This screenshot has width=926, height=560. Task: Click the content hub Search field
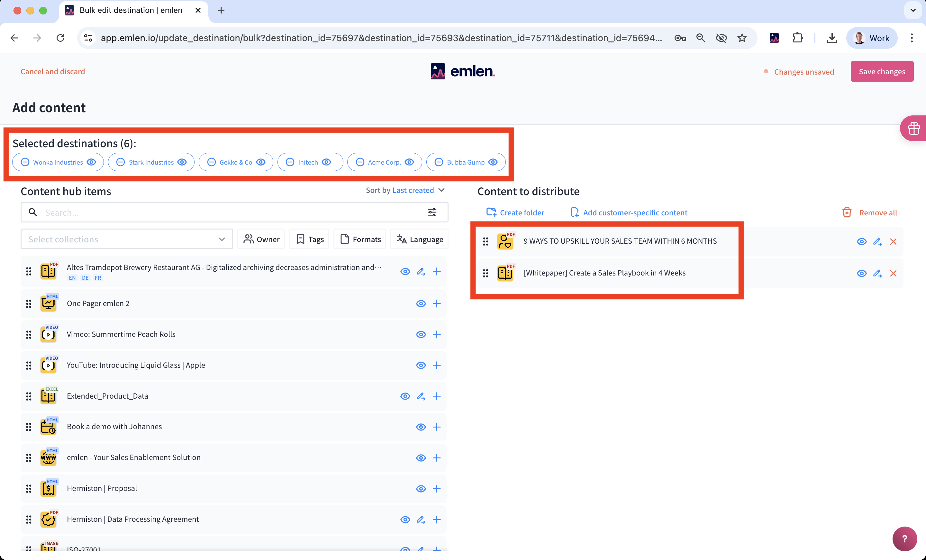tap(225, 212)
